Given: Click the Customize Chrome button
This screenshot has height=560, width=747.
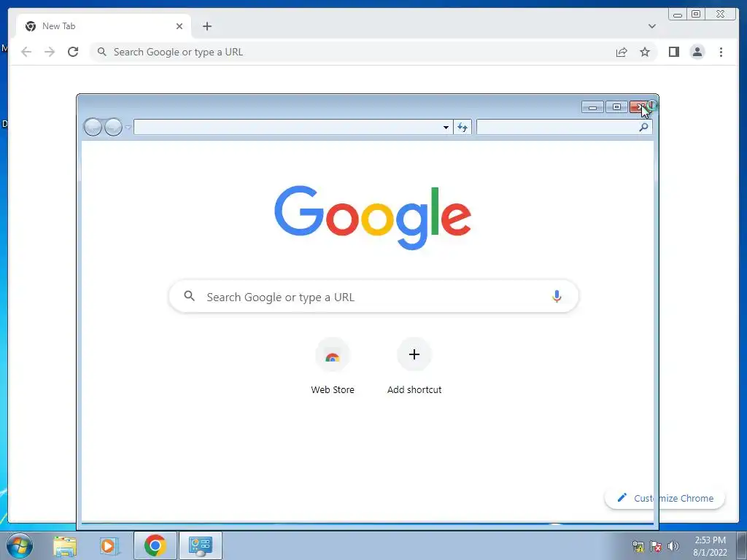Looking at the screenshot, I should (665, 498).
